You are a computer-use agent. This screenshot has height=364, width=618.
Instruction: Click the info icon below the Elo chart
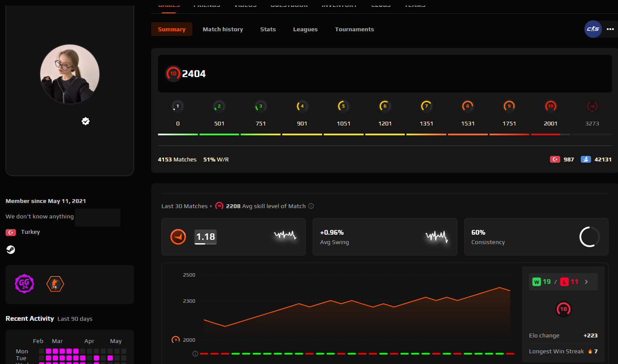[195, 354]
